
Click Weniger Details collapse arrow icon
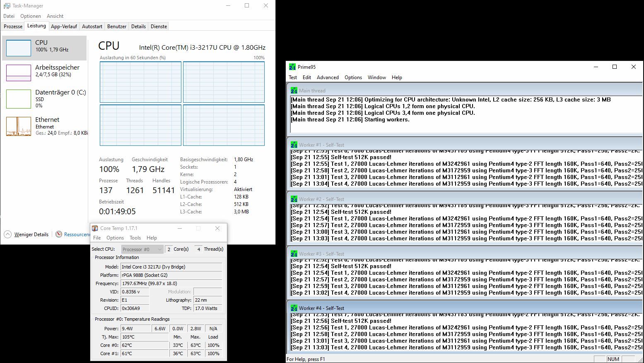click(x=7, y=234)
